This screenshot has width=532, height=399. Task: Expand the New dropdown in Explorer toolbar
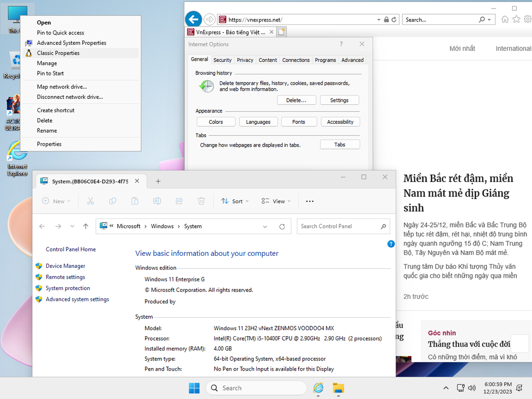pos(56,201)
